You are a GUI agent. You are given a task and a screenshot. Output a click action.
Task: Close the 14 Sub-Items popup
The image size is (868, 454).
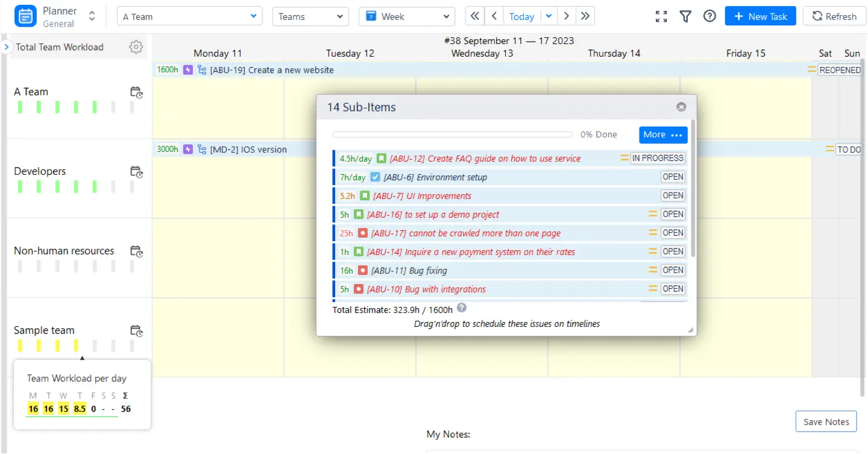[x=681, y=107]
